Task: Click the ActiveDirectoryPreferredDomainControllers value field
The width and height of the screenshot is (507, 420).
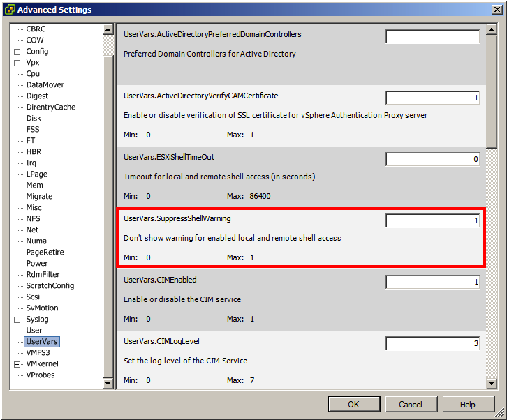Action: (433, 36)
